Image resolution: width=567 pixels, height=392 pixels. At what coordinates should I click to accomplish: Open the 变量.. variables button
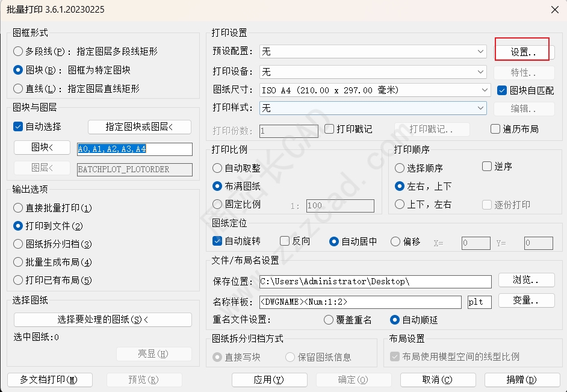tap(526, 300)
